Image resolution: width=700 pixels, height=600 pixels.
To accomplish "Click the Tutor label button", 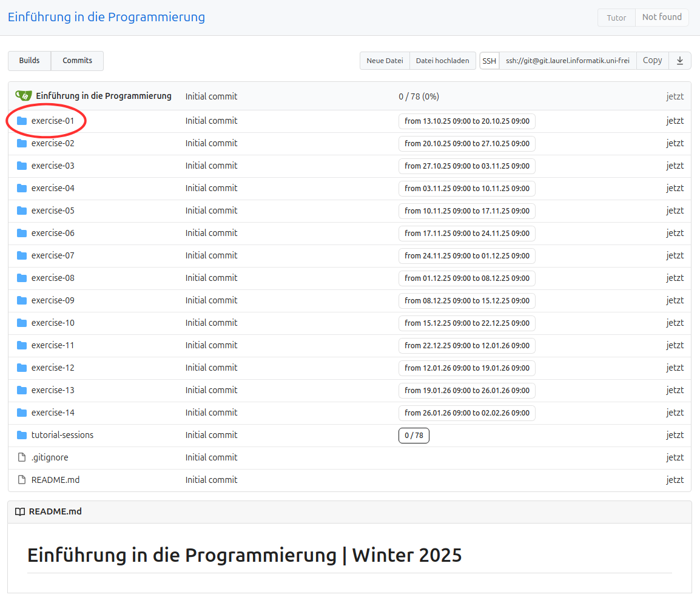I will pyautogui.click(x=616, y=18).
